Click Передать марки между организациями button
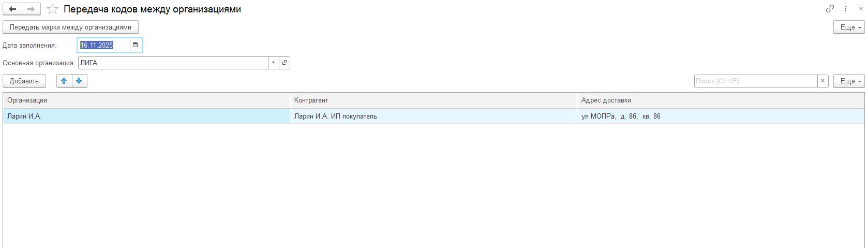The width and height of the screenshot is (868, 248). (x=70, y=27)
